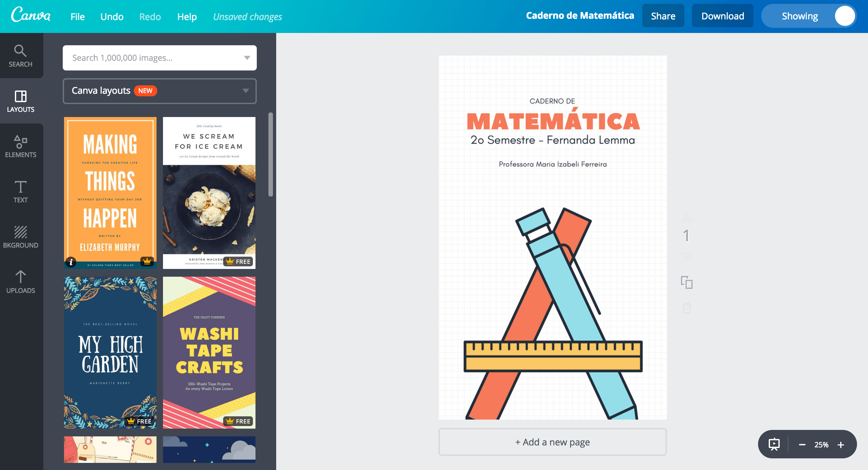Click the FREE badge on My High Garden

(139, 421)
